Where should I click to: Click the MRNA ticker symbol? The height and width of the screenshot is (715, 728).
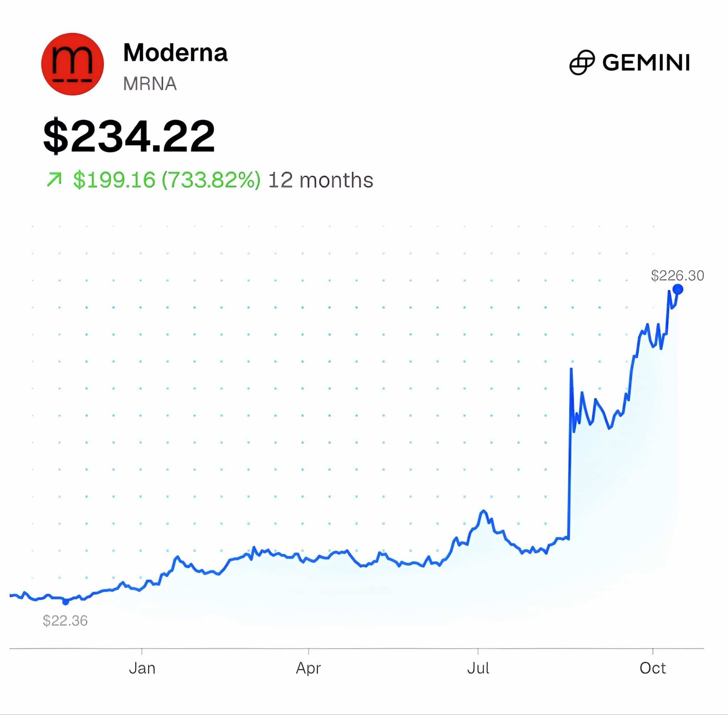point(150,84)
